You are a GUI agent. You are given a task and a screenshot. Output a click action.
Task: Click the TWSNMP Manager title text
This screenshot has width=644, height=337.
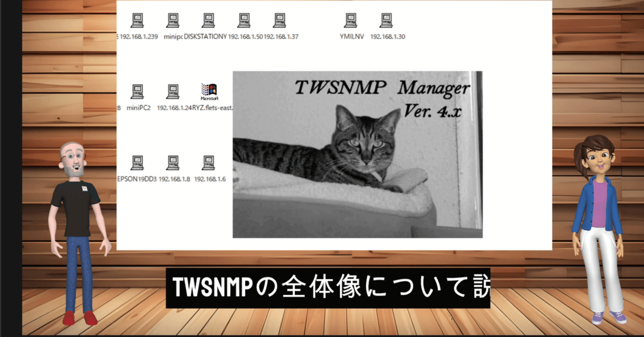pos(381,88)
